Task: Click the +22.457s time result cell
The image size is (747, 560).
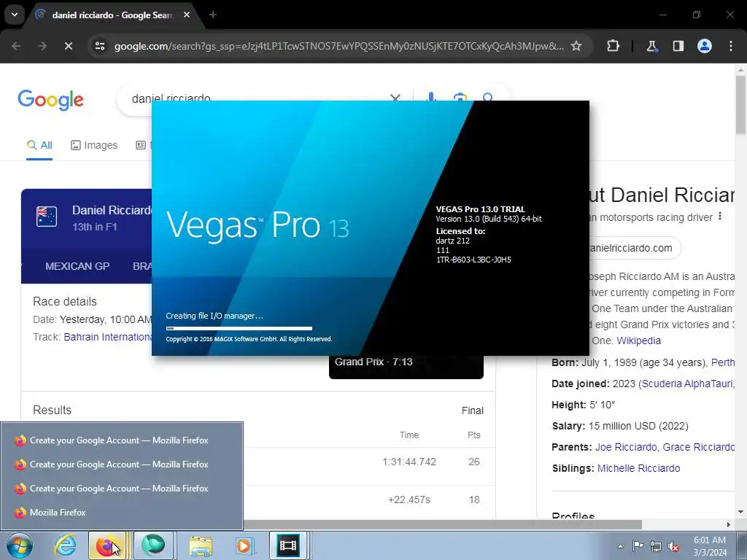Action: click(409, 499)
